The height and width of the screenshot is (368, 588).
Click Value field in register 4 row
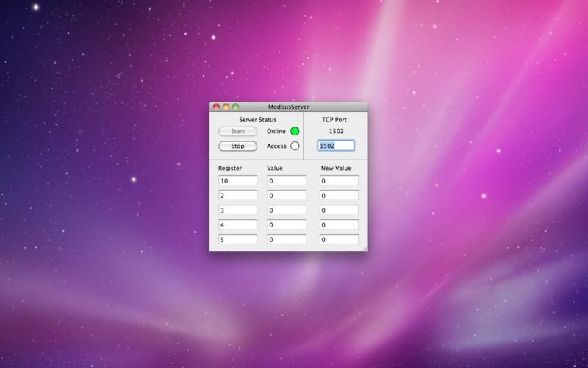(287, 225)
